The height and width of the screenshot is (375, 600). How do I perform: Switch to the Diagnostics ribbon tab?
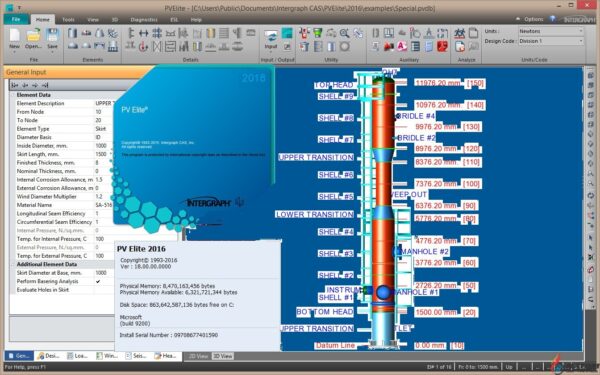(x=144, y=20)
